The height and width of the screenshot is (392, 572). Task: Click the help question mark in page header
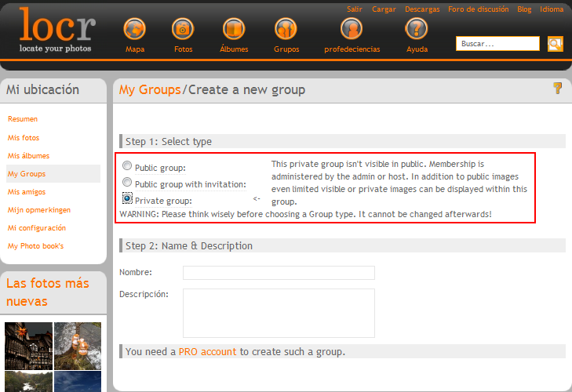[x=557, y=89]
